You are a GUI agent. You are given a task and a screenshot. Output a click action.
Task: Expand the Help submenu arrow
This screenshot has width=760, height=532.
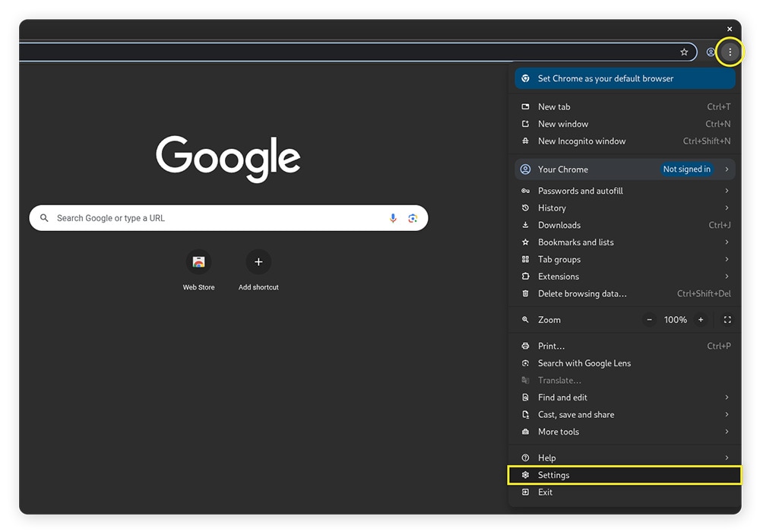tap(727, 458)
